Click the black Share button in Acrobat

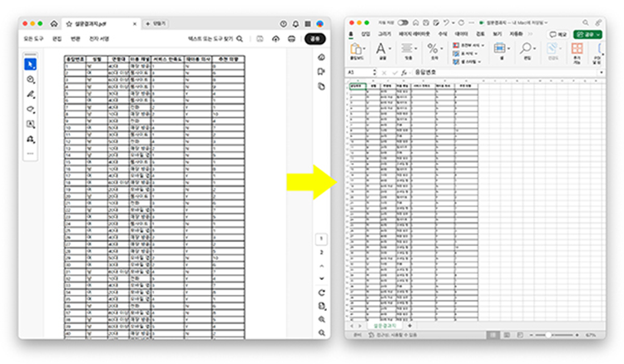pyautogui.click(x=314, y=39)
